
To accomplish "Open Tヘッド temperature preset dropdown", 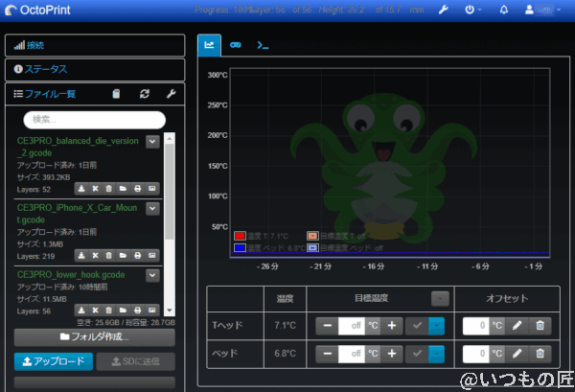I will [x=437, y=325].
